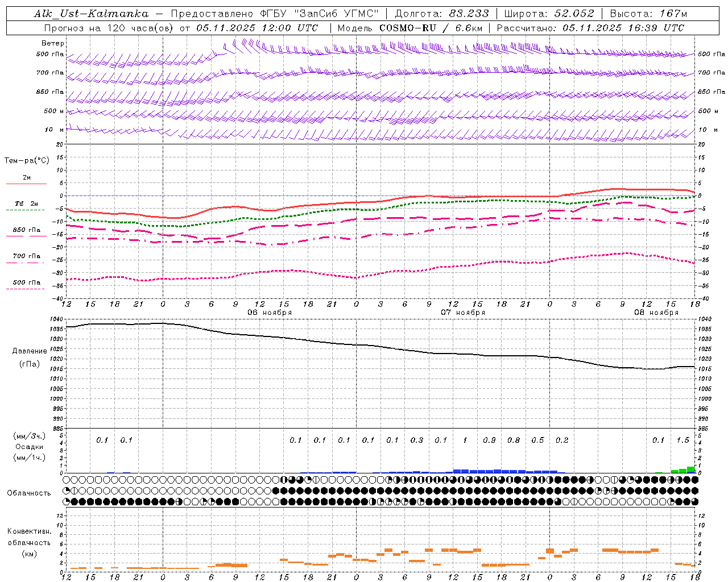
Task: Click the station name Alk_Ust-Kalmanka in the header
Action: [x=91, y=14]
